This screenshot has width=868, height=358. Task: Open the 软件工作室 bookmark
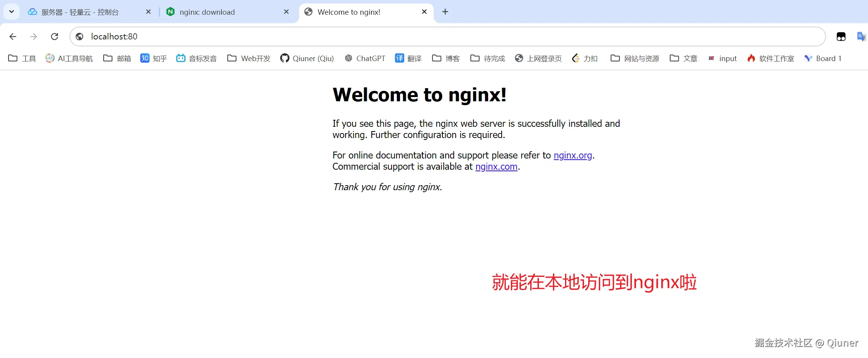coord(771,58)
